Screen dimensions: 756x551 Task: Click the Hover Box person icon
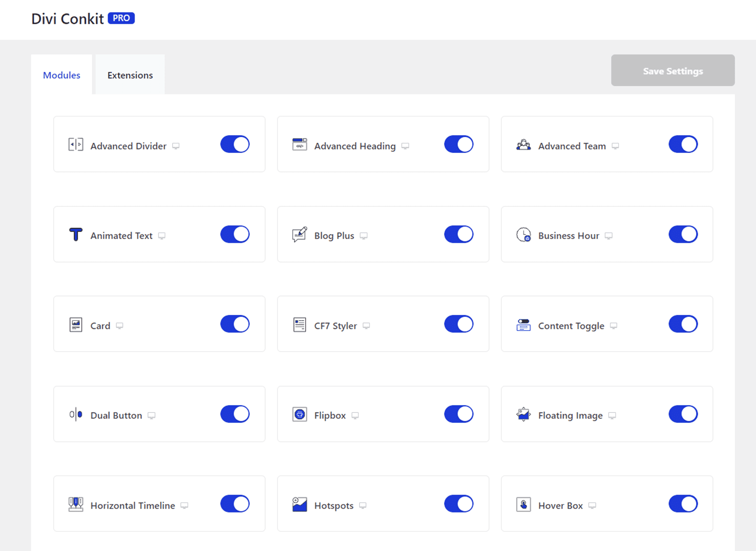pos(523,504)
